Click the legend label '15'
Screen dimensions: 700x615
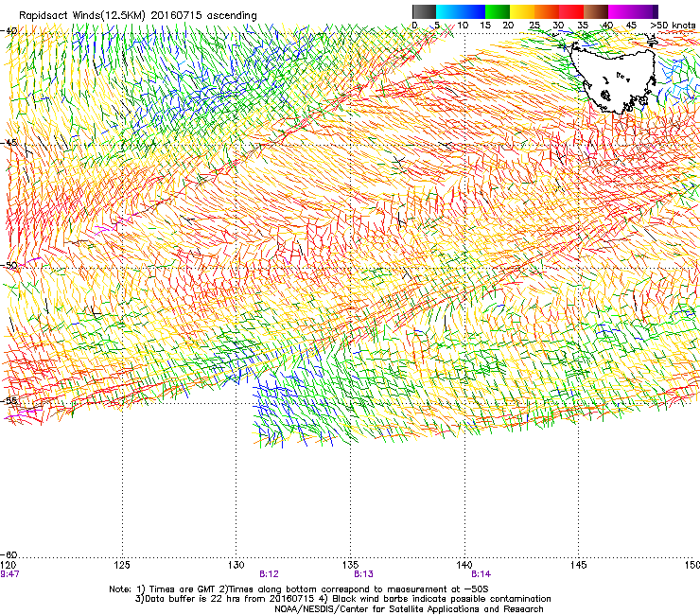(x=485, y=26)
